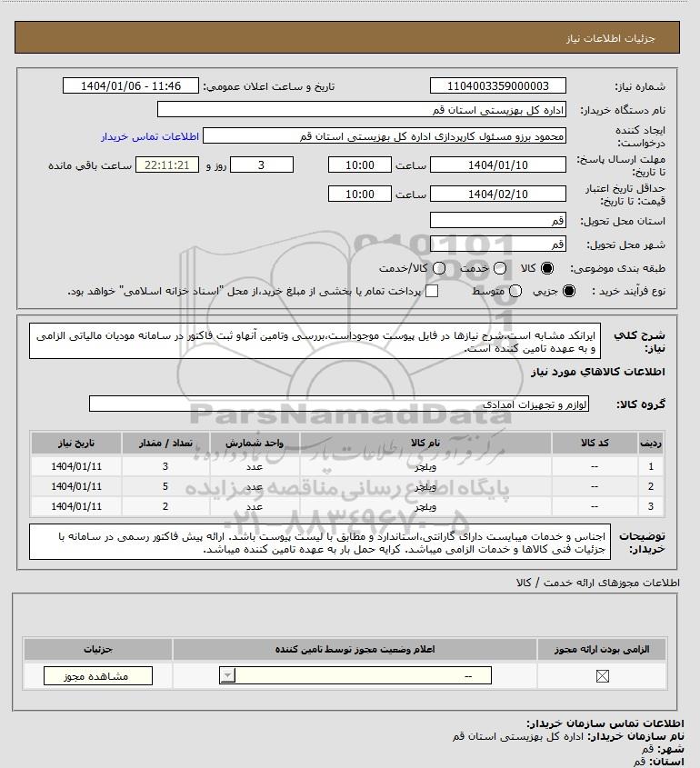Image resolution: width=700 pixels, height=768 pixels.
Task: Click quantity 5 in row 2
Action: point(165,486)
